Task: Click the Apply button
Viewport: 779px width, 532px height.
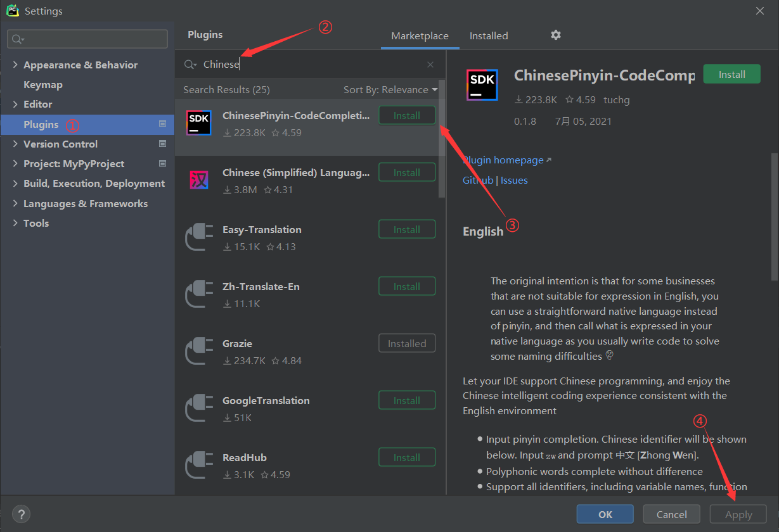Action: (x=738, y=514)
